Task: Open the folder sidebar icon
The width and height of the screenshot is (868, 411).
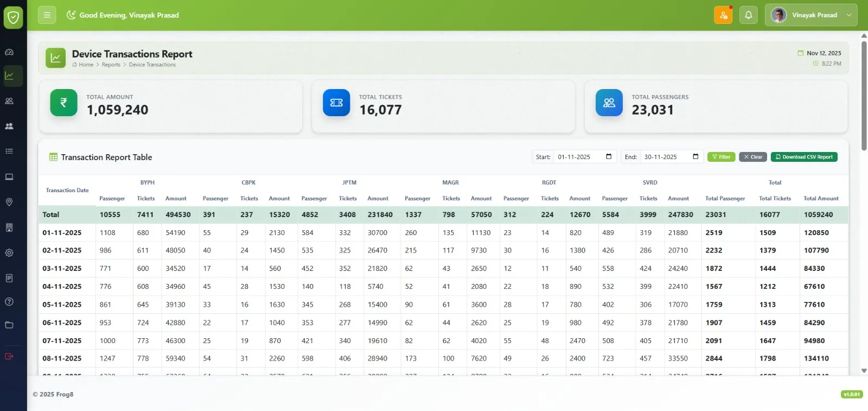Action: point(9,325)
